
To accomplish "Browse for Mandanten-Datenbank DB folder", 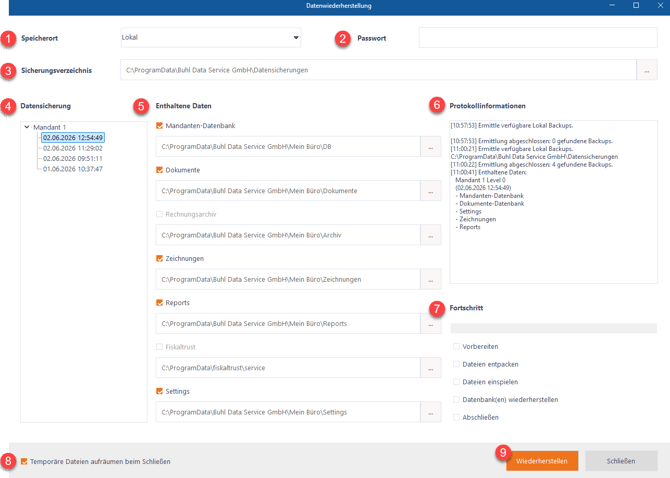I will (x=431, y=147).
